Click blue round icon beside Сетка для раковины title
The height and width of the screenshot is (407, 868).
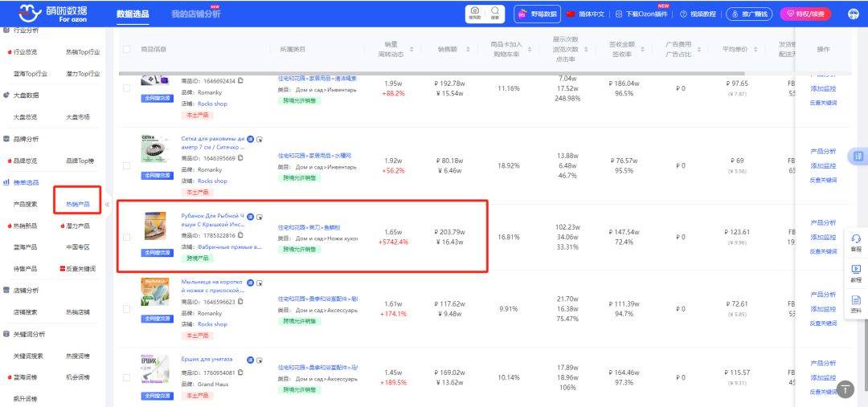[250, 140]
